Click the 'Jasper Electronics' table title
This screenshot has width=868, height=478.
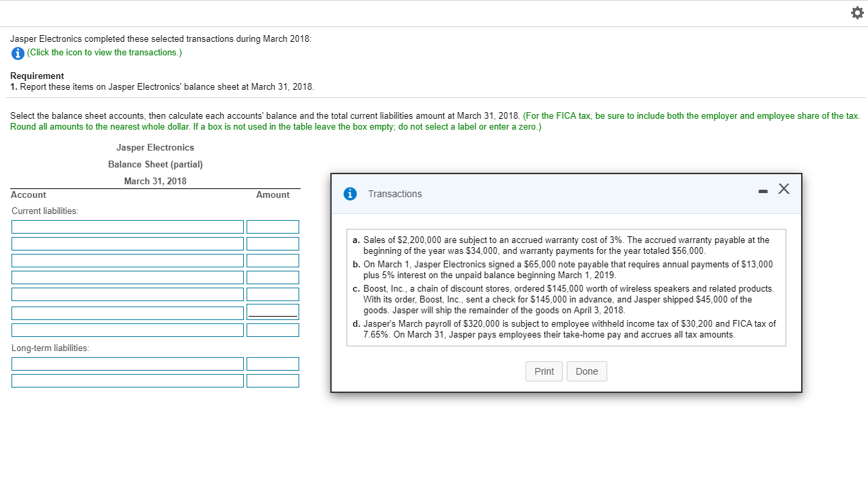pyautogui.click(x=155, y=147)
